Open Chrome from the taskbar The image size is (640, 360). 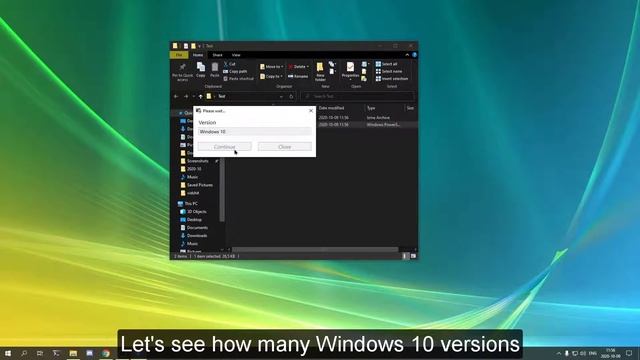(x=106, y=353)
